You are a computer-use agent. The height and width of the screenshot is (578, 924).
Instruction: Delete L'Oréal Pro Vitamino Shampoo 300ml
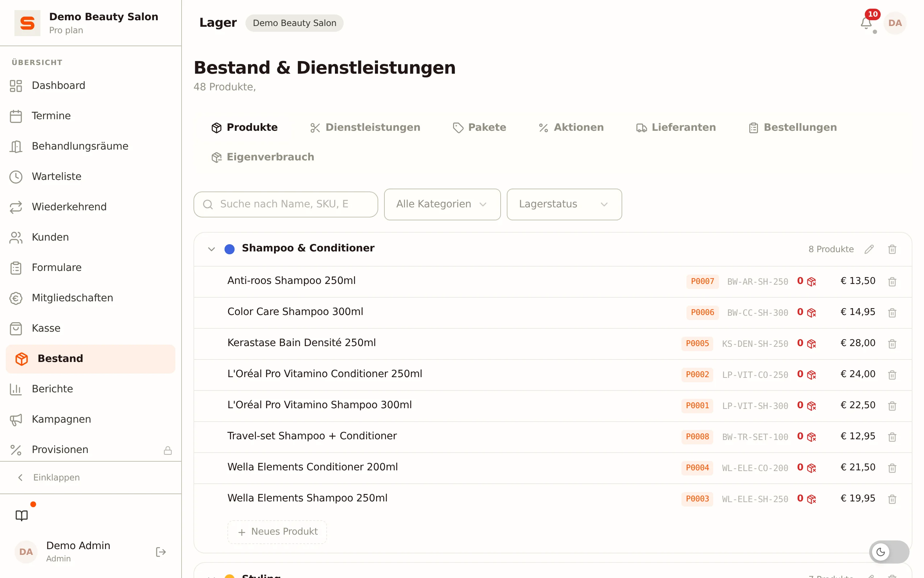[x=892, y=406]
